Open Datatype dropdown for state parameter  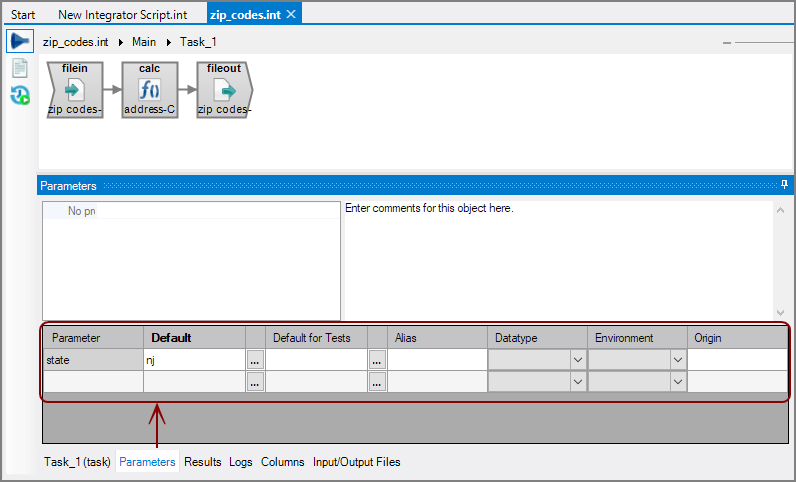[x=576, y=359]
